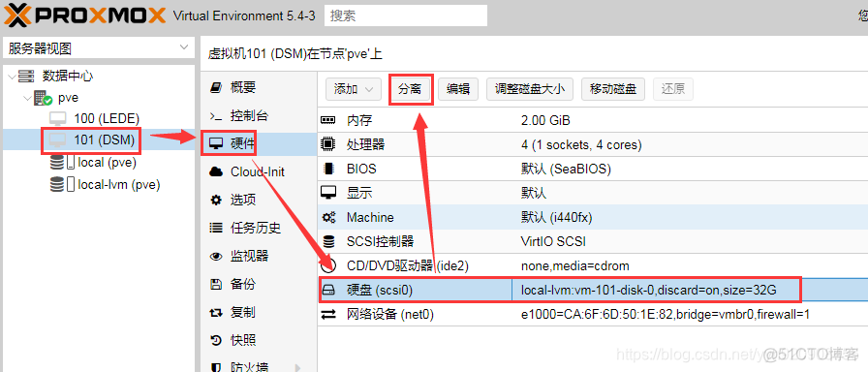
Task: Click the 调整磁盘大小 button
Action: [530, 89]
